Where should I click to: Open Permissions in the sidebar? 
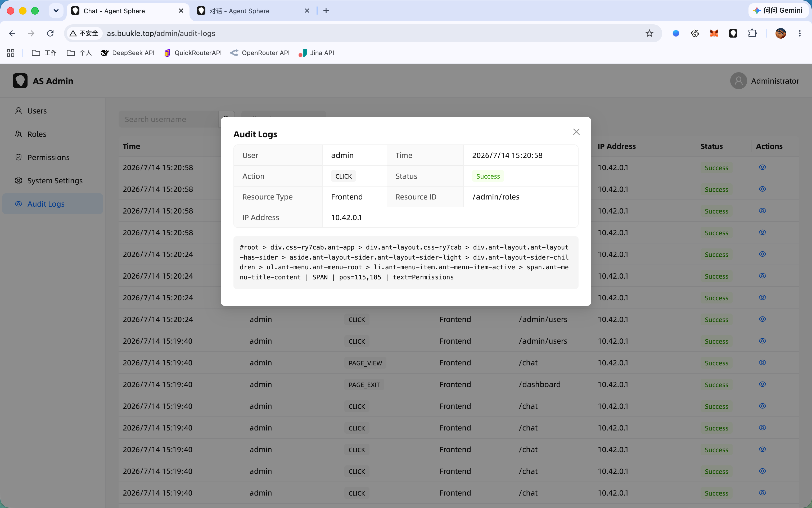point(53,157)
